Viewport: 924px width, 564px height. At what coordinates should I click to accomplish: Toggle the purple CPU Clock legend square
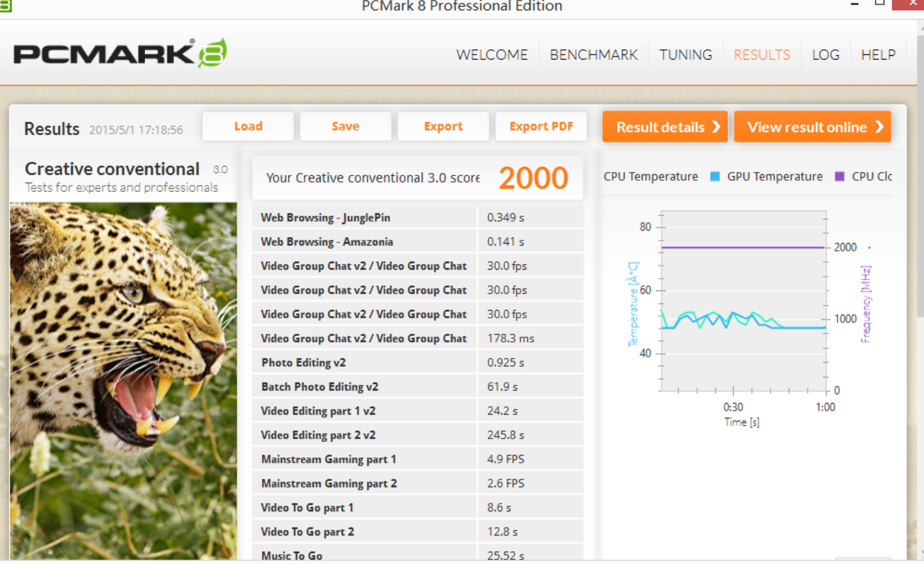(x=839, y=177)
